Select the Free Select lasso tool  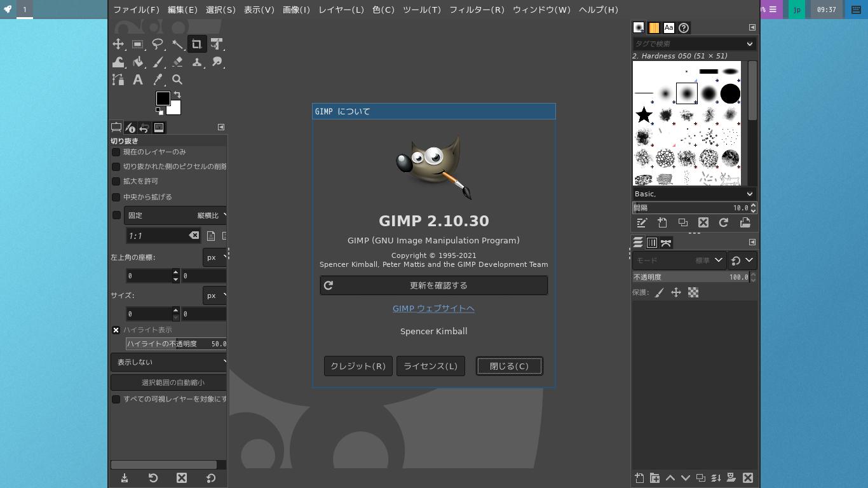(x=158, y=44)
